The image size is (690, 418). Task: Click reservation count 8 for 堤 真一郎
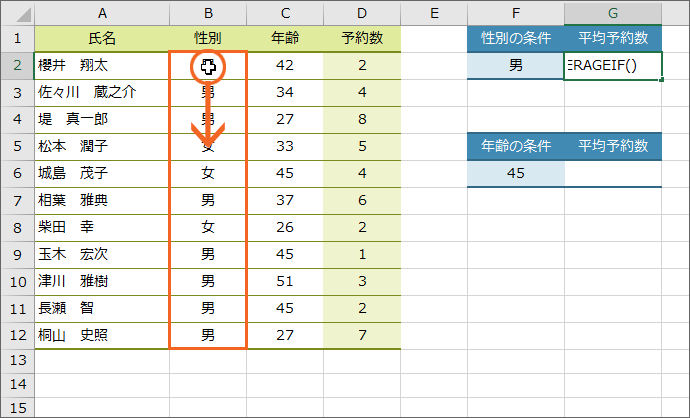point(362,120)
